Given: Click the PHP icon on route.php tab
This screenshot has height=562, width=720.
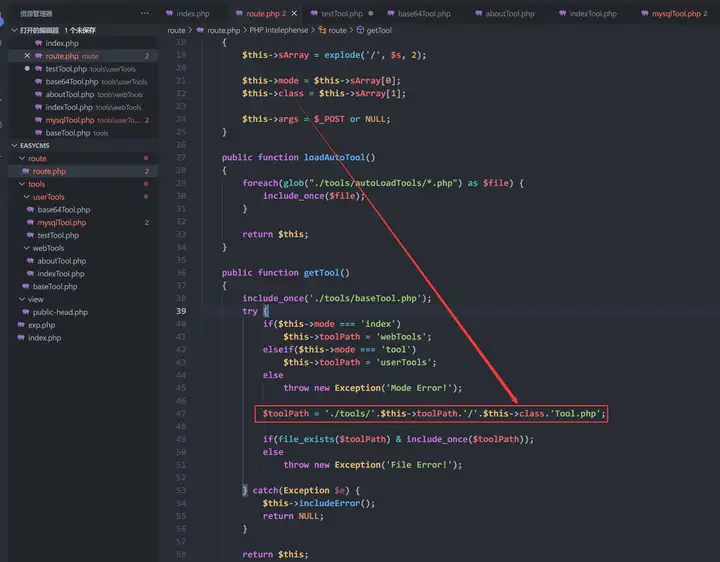Looking at the screenshot, I should tap(239, 14).
